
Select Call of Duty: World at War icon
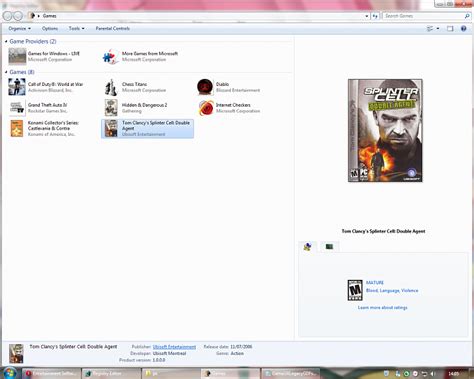(x=17, y=87)
